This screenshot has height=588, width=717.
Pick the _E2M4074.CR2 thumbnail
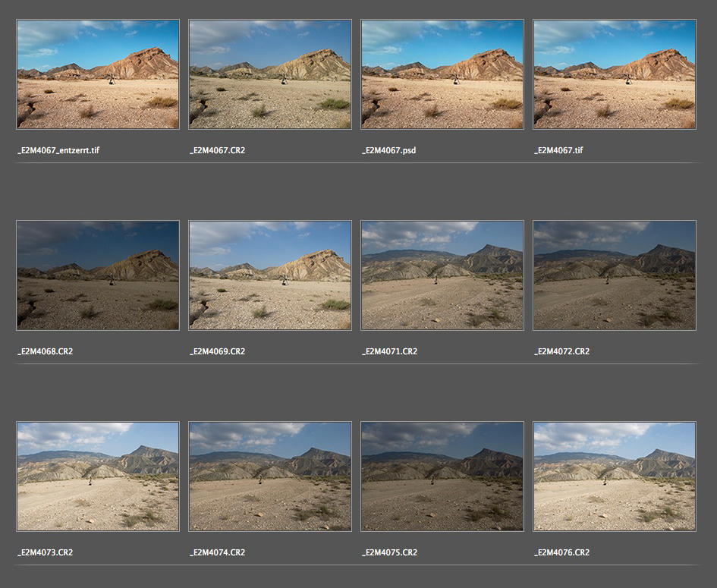point(270,476)
